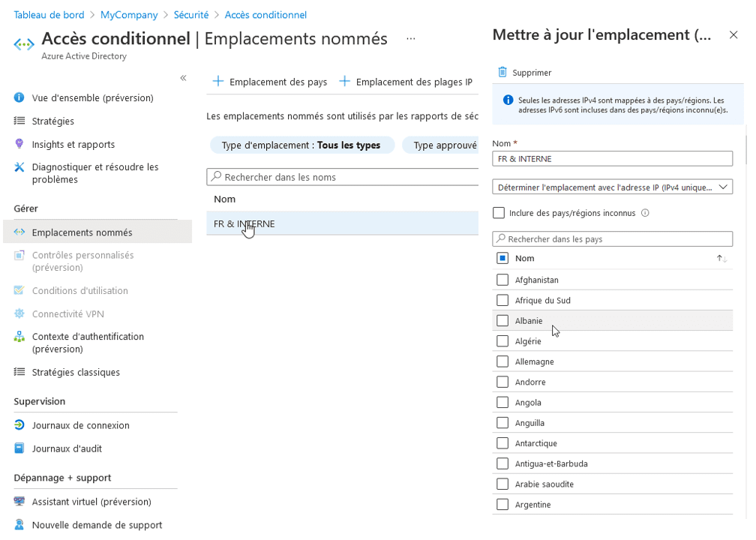
Task: Click Emplacement des pays button
Action: (x=270, y=82)
